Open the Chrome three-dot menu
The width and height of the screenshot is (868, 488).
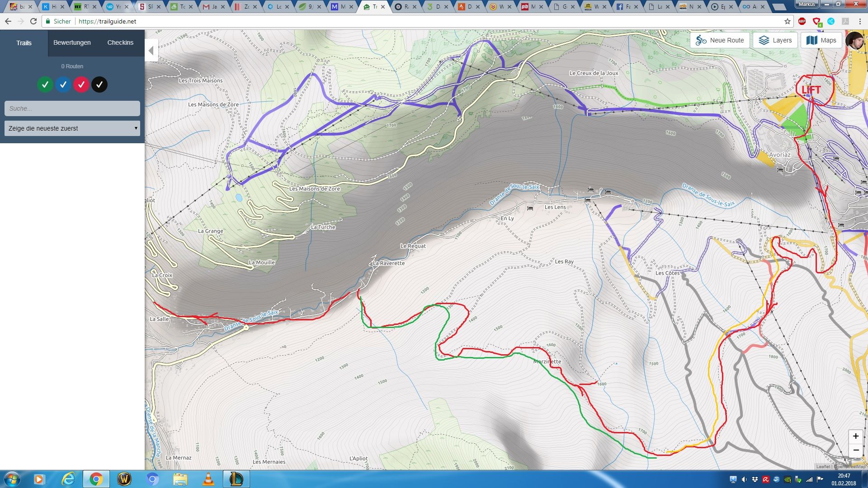(x=860, y=21)
